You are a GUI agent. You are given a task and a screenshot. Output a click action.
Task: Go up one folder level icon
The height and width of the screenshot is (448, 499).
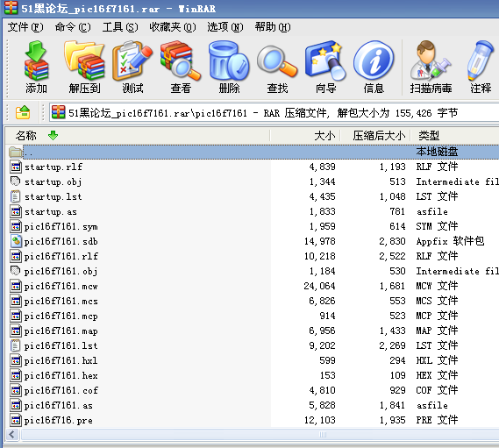coord(23,112)
